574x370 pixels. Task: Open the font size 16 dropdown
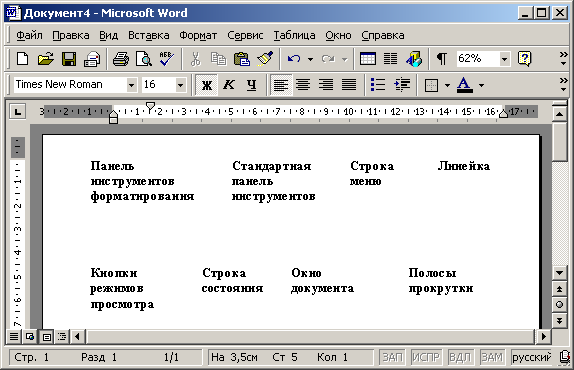click(x=180, y=85)
